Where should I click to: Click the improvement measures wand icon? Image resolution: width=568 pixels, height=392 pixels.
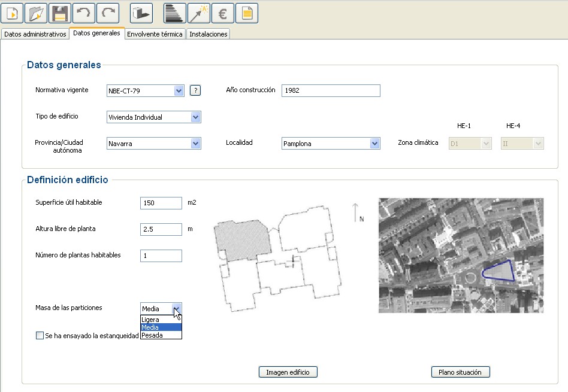[x=199, y=13]
